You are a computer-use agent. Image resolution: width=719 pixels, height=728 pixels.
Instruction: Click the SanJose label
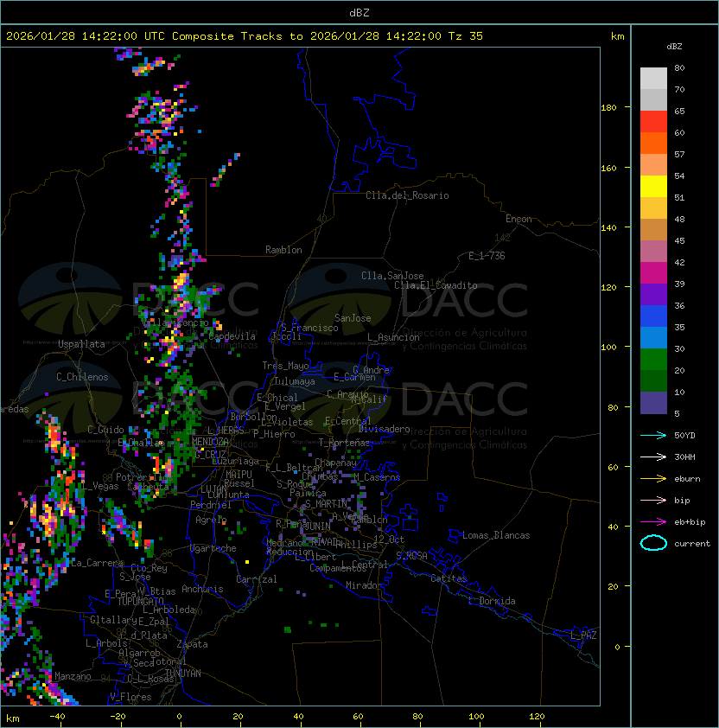[353, 318]
